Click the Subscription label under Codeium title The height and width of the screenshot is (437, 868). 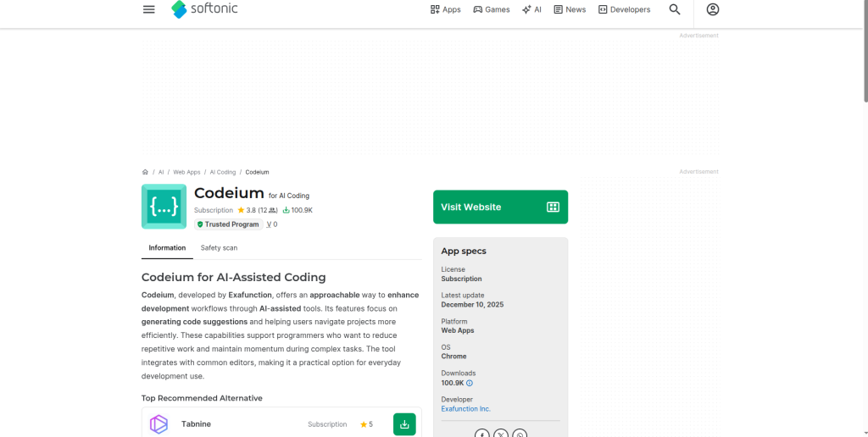(x=214, y=210)
